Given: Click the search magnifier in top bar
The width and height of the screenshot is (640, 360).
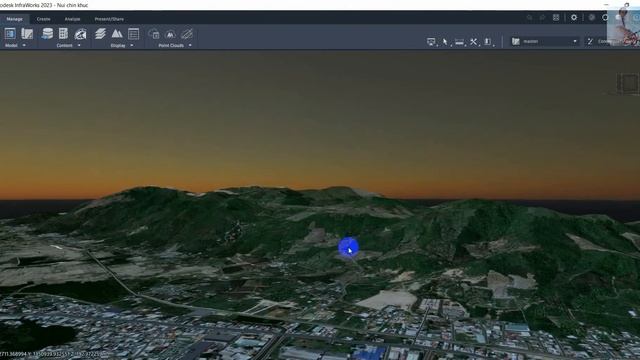Looking at the screenshot, I should pyautogui.click(x=529, y=18).
